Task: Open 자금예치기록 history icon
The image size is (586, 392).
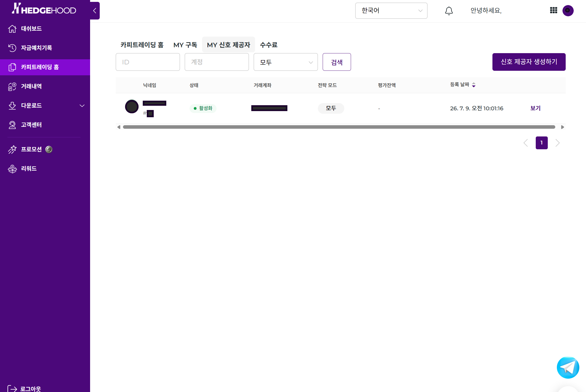Action: (12, 48)
